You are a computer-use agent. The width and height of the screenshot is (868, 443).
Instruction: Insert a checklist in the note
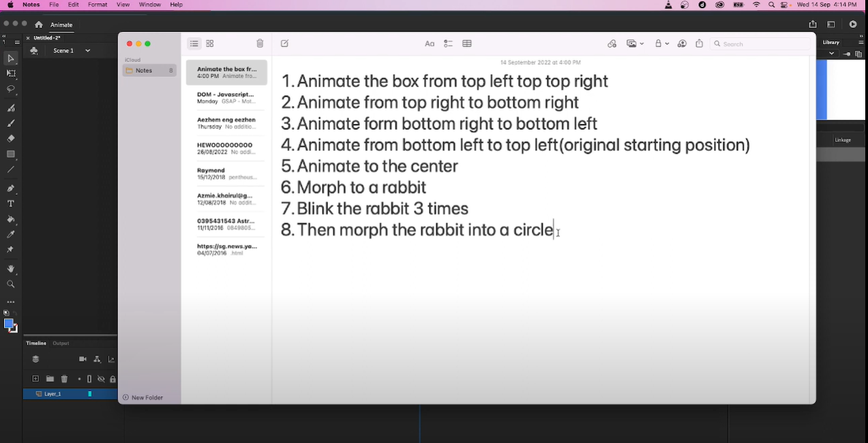click(x=448, y=44)
